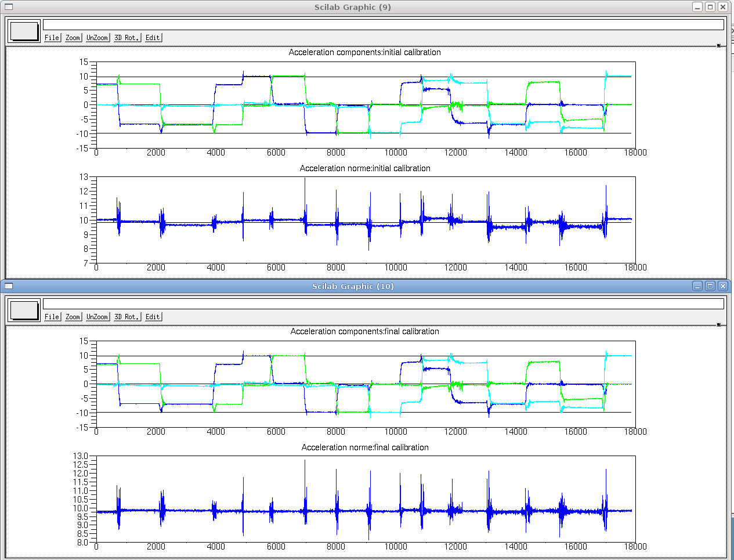Focus the top text field in Scilab Graphic (9)
734x560 pixels.
point(384,24)
